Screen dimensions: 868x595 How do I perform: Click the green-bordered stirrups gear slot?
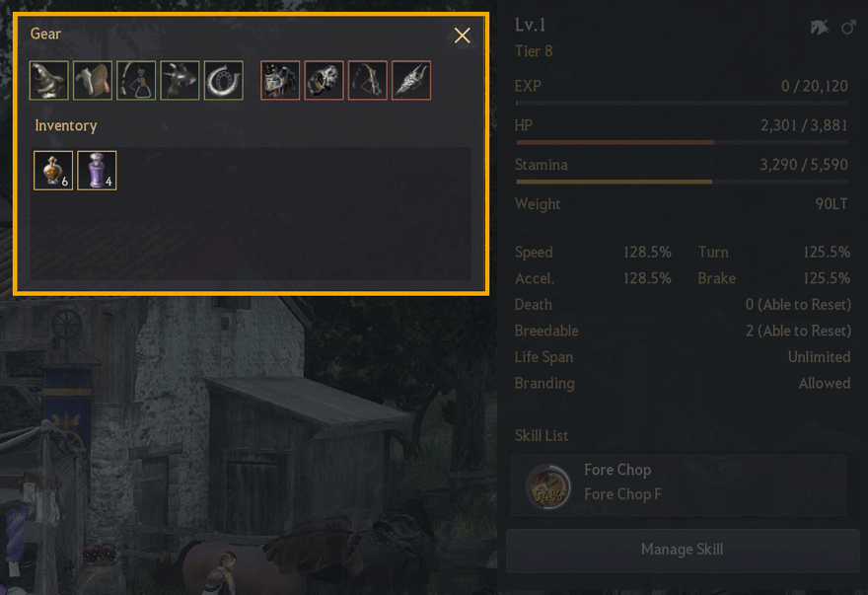coord(136,80)
